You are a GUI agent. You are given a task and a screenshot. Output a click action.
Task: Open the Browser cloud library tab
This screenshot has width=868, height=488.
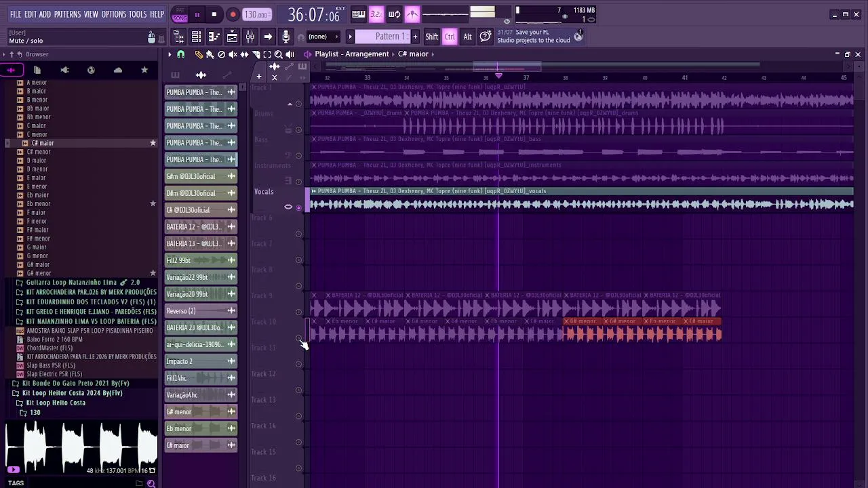118,70
